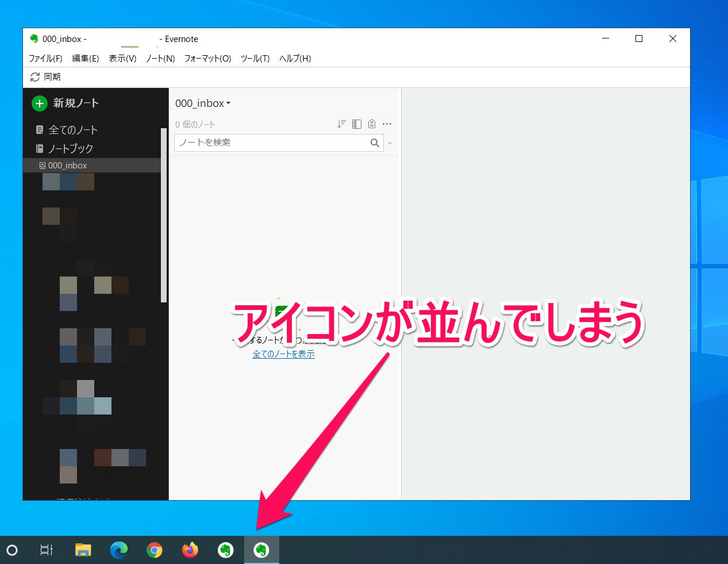The image size is (728, 564).
Task: Click inside the ノートを検索 search field
Action: [259, 143]
